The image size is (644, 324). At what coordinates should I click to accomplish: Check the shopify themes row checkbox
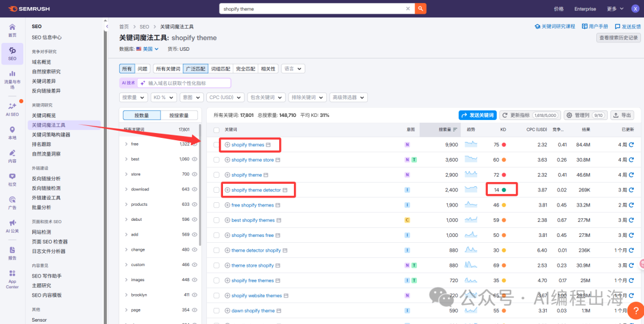216,145
